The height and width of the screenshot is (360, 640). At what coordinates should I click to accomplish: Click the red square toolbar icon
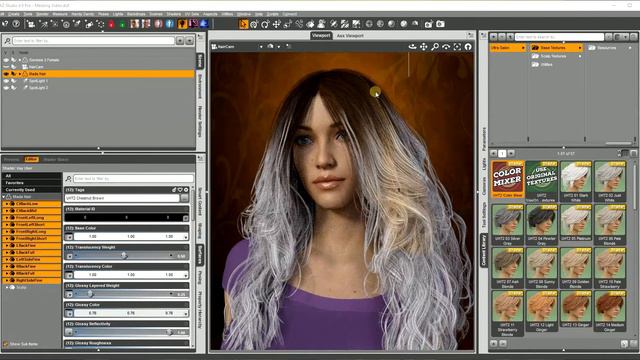click(x=111, y=24)
